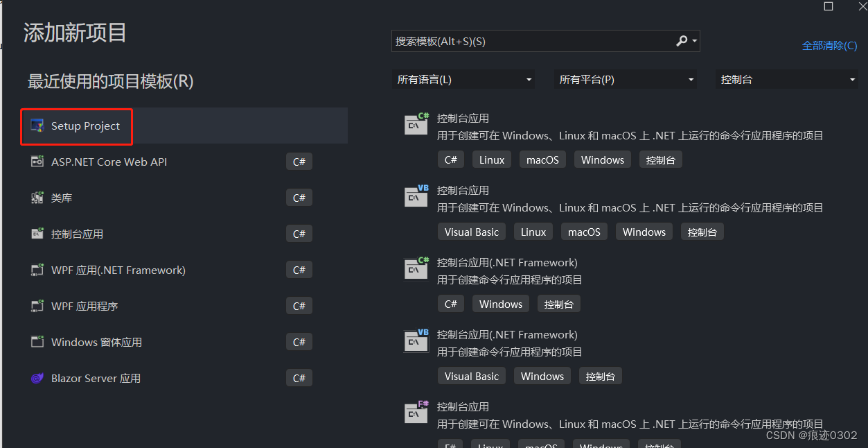Image resolution: width=868 pixels, height=448 pixels.
Task: Select the F# 控制台应用 title
Action: click(463, 406)
